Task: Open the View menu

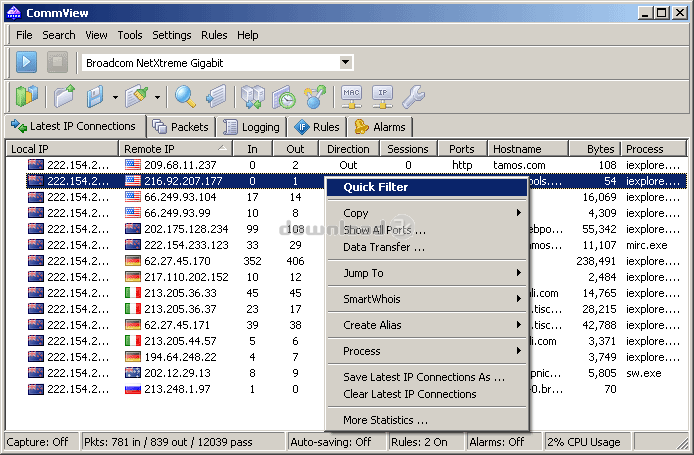Action: tap(96, 35)
